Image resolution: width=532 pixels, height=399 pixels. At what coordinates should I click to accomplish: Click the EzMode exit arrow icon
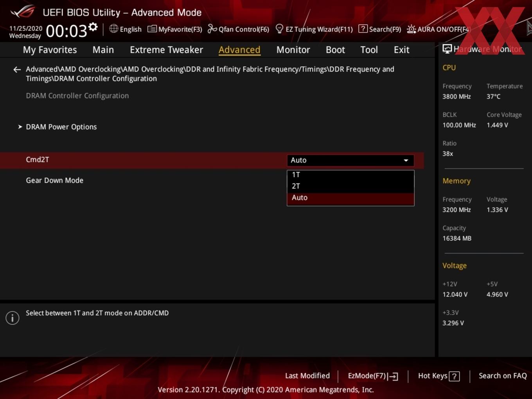(x=394, y=376)
